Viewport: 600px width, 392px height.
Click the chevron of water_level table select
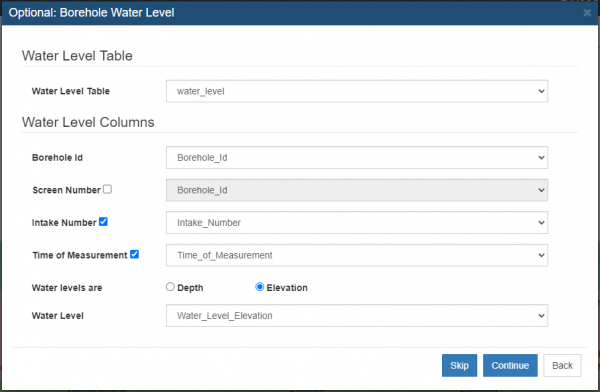tap(541, 91)
